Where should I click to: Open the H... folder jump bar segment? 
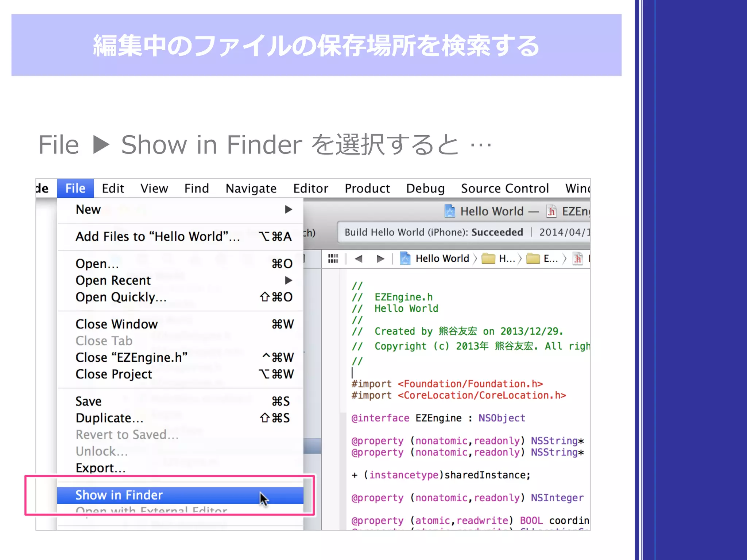click(x=498, y=258)
